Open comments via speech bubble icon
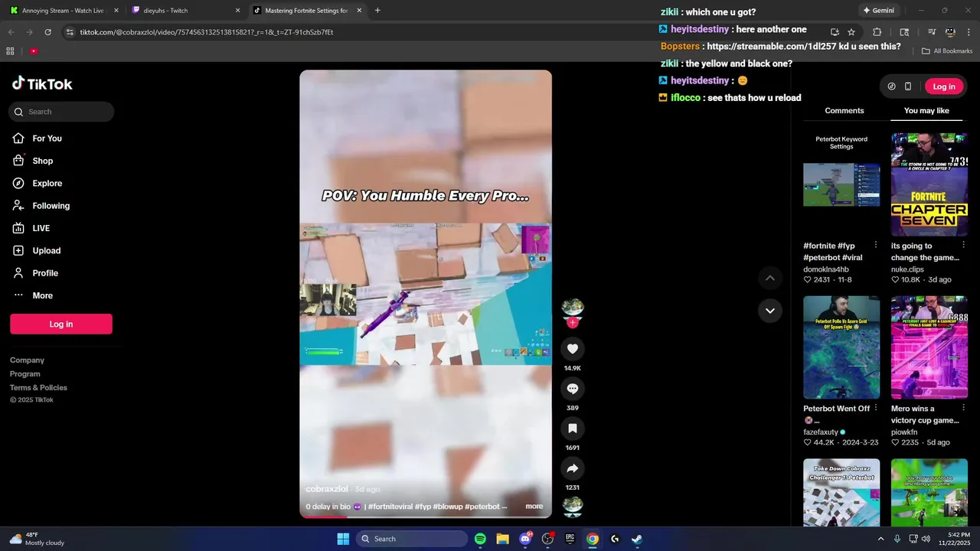The image size is (980, 551). coord(572,389)
